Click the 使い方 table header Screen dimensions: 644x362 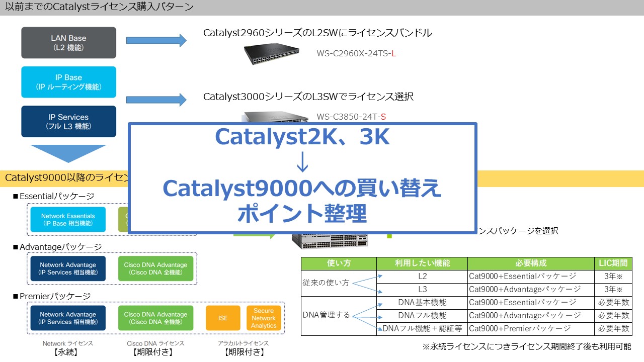(x=339, y=263)
